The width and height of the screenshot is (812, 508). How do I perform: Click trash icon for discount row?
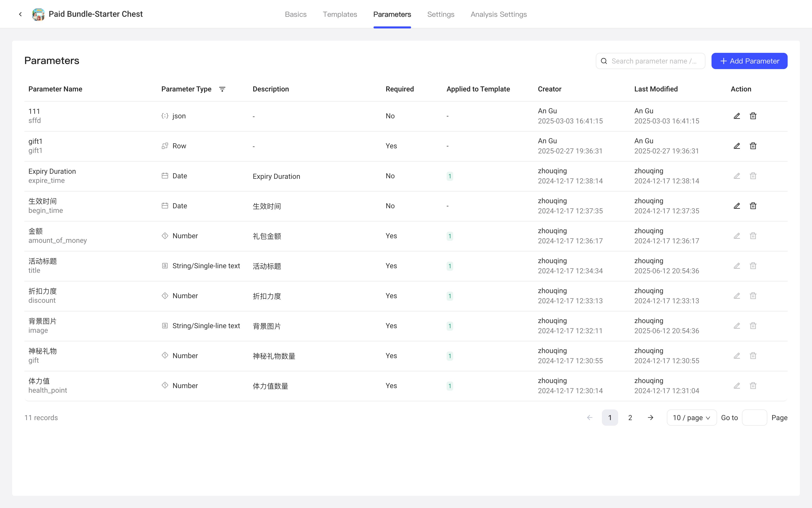753,296
